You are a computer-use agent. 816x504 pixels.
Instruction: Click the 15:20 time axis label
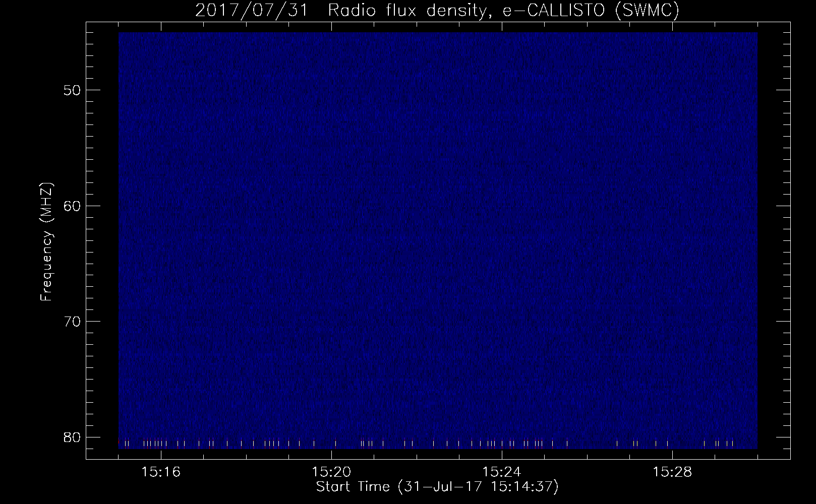[x=332, y=472]
